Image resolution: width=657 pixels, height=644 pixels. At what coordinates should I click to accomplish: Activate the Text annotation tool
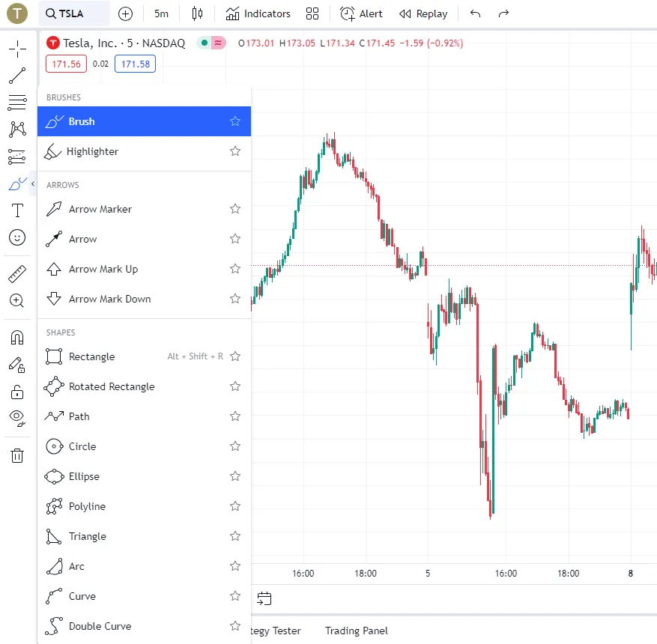(x=17, y=210)
